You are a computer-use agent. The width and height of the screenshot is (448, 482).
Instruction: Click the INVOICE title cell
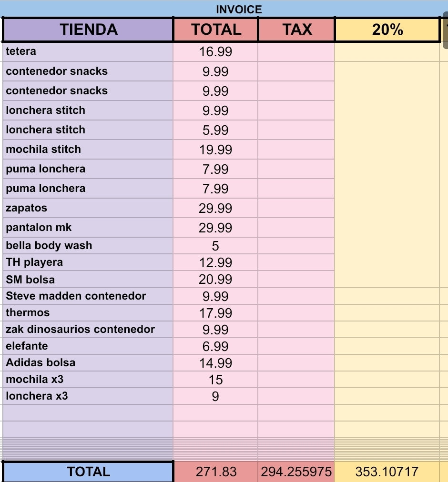238,10
